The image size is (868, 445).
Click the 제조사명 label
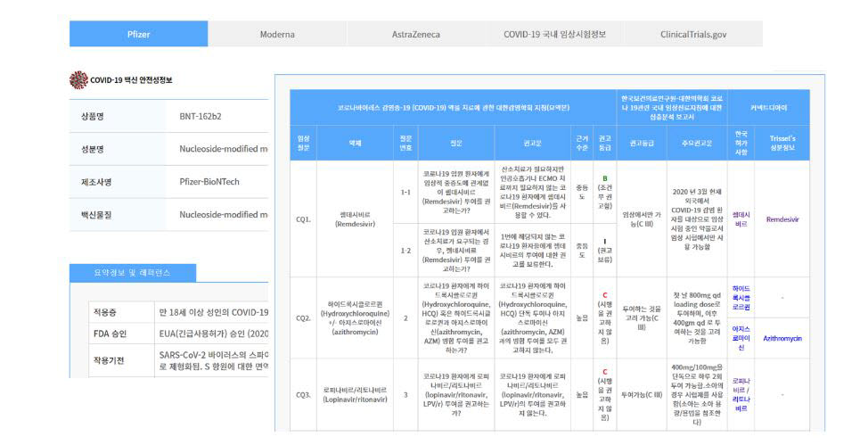click(x=96, y=182)
